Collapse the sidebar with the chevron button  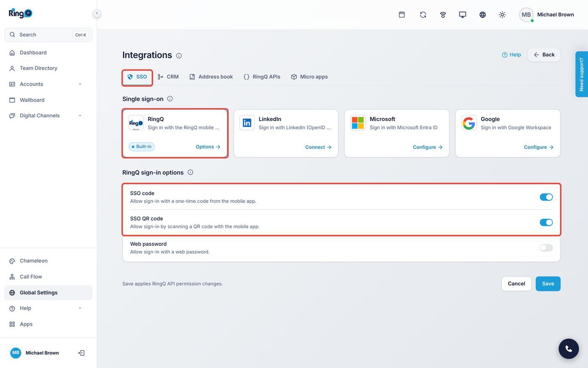(97, 13)
